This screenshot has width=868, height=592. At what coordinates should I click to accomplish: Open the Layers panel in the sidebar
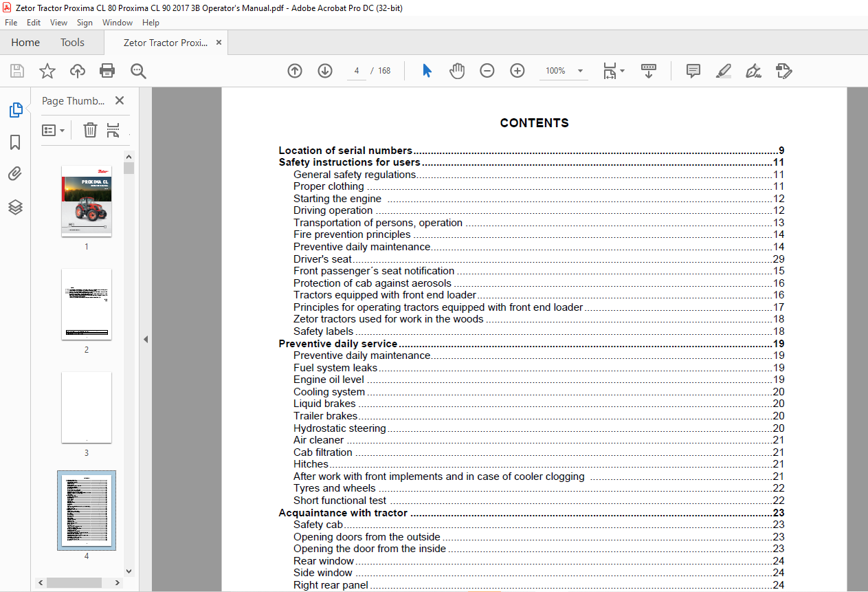(x=15, y=207)
